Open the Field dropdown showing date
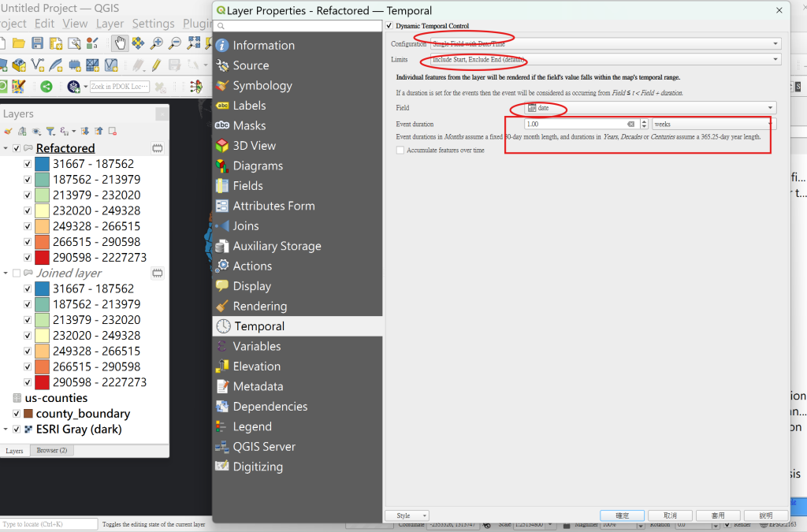The image size is (807, 532). pyautogui.click(x=650, y=108)
